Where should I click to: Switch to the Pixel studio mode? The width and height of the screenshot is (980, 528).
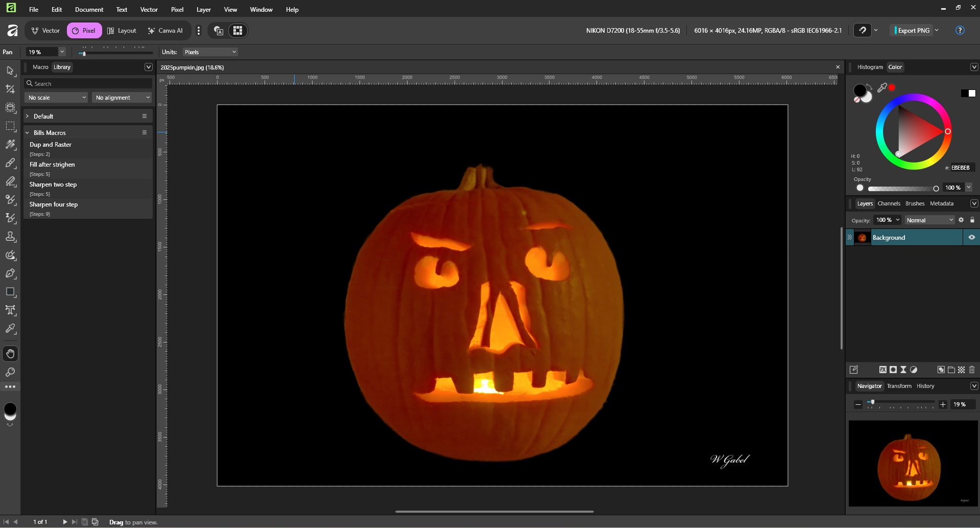pyautogui.click(x=84, y=31)
